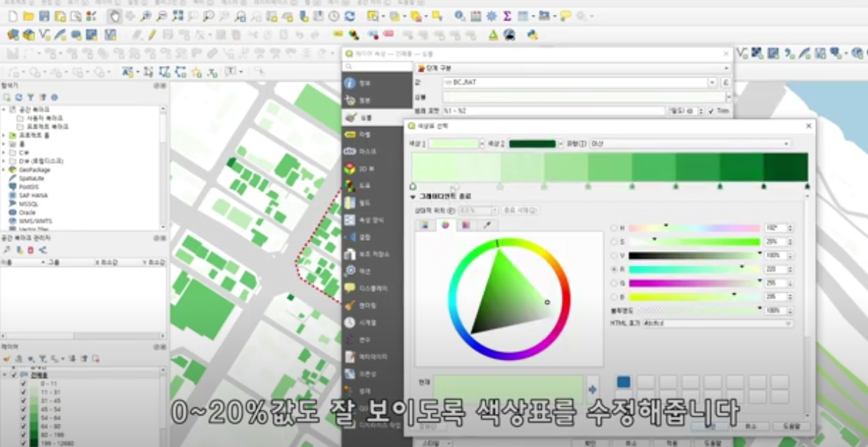Click the Refresh icon in Browser panel
This screenshot has height=447, width=868.
click(x=18, y=97)
